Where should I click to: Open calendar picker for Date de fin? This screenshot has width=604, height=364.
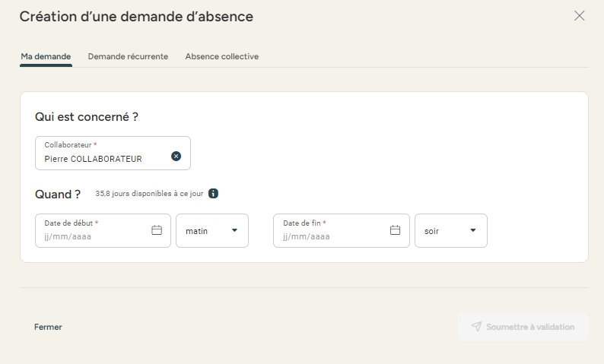tap(395, 230)
